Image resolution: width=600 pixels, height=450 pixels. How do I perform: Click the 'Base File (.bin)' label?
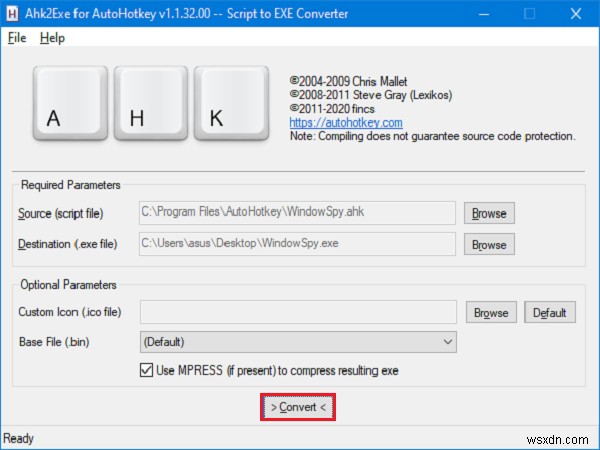[54, 342]
